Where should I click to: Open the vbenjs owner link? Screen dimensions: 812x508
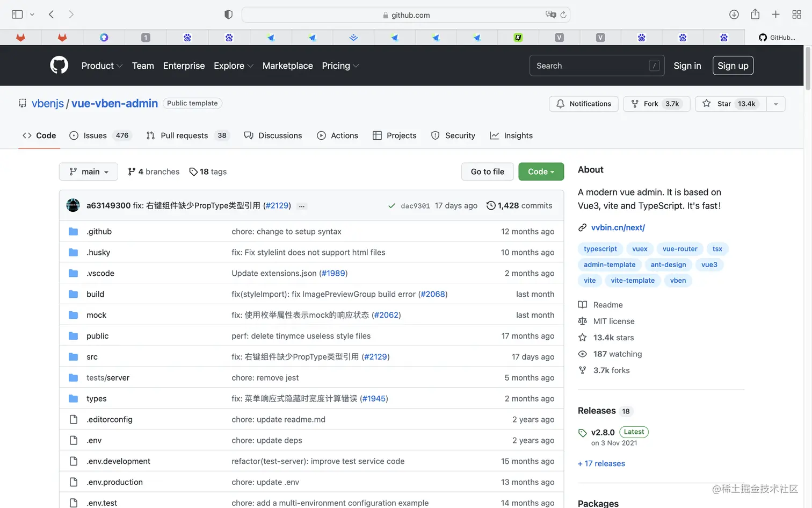pyautogui.click(x=48, y=103)
